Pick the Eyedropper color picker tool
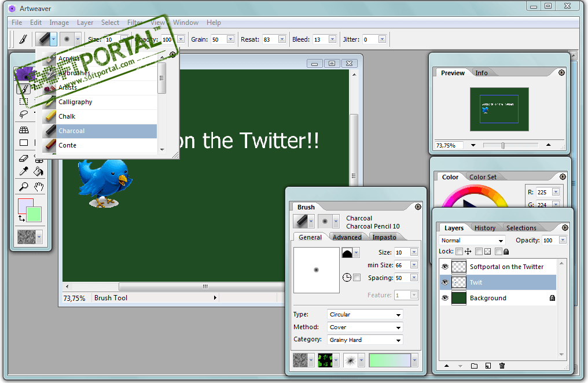588x383 pixels. (24, 172)
